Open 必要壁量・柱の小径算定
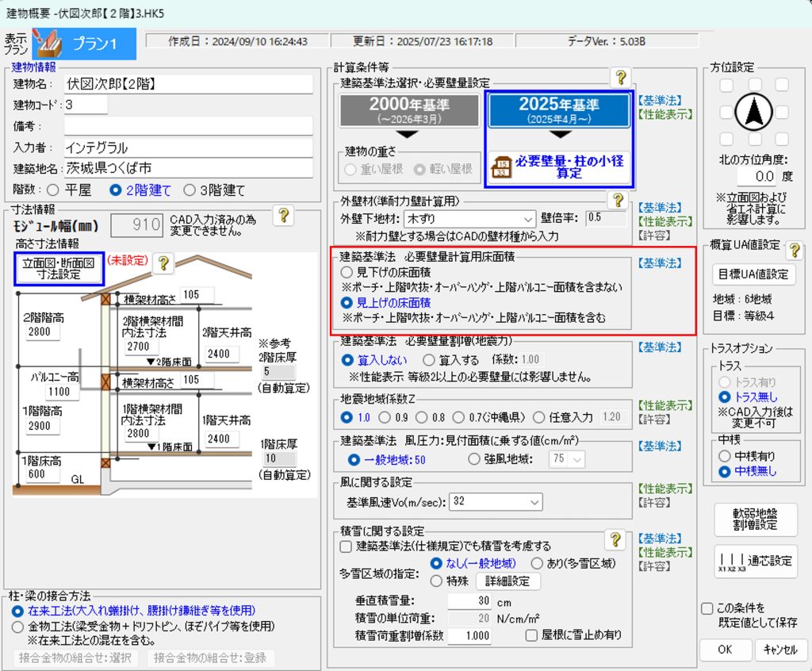 [559, 167]
